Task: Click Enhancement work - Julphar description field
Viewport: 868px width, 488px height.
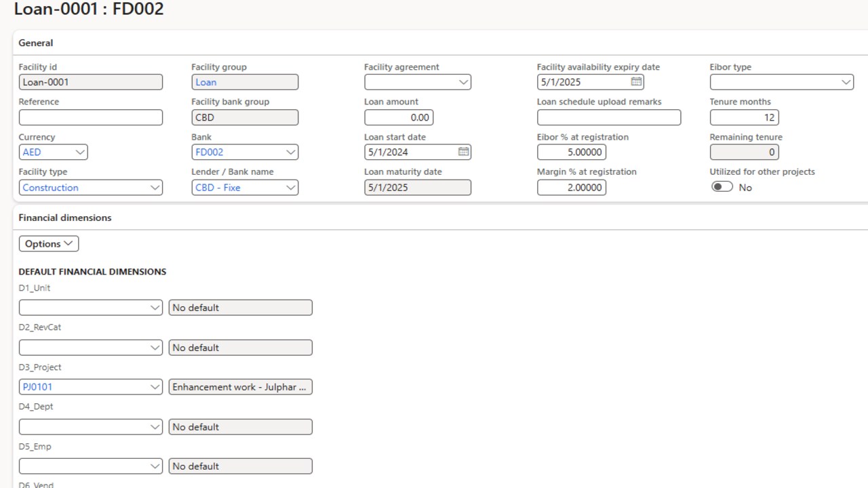Action: coord(241,387)
